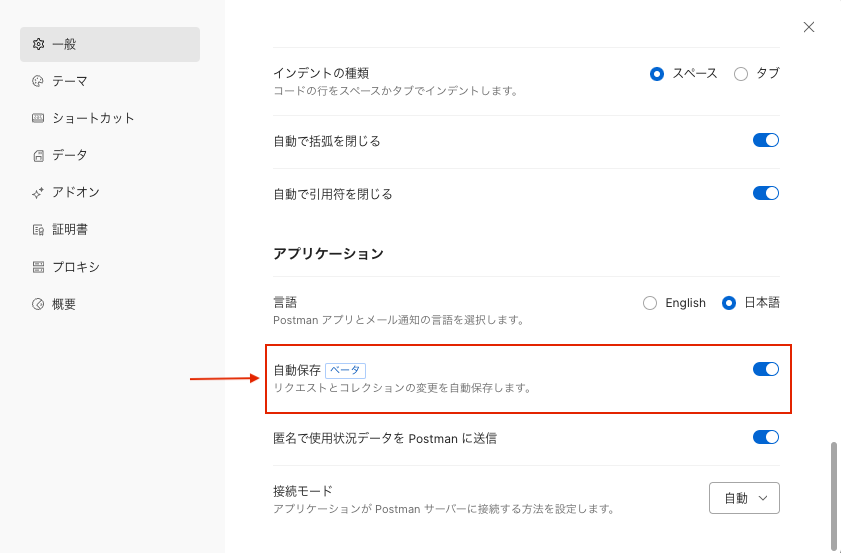Image resolution: width=841 pixels, height=553 pixels.
Task: Turn off 自動で引用符を閉じる toggle
Action: tap(766, 193)
